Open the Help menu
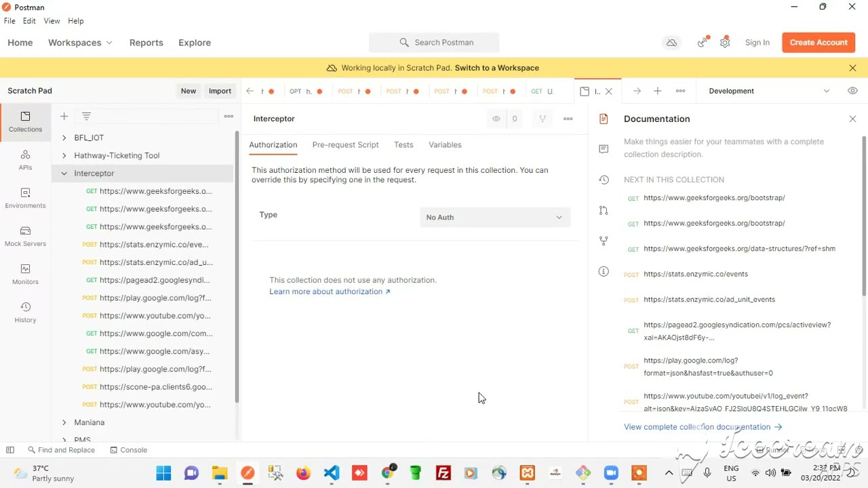The image size is (868, 488). 76,21
